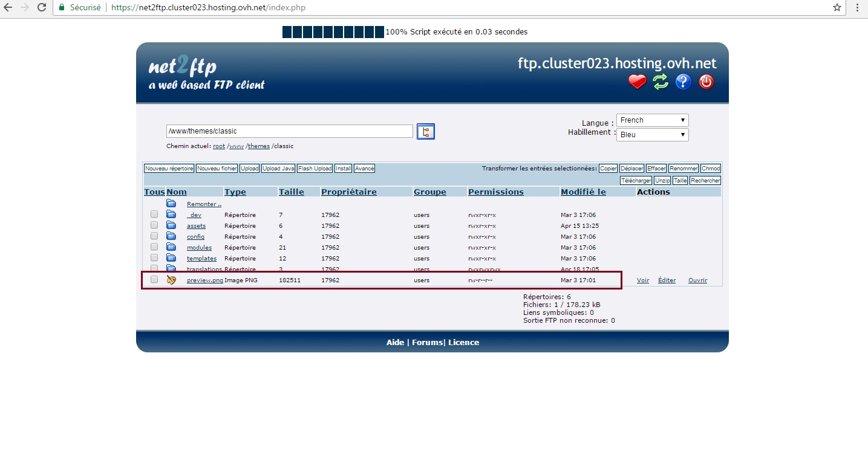Open the Forums link in the footer
The width and height of the screenshot is (868, 466).
tap(427, 343)
